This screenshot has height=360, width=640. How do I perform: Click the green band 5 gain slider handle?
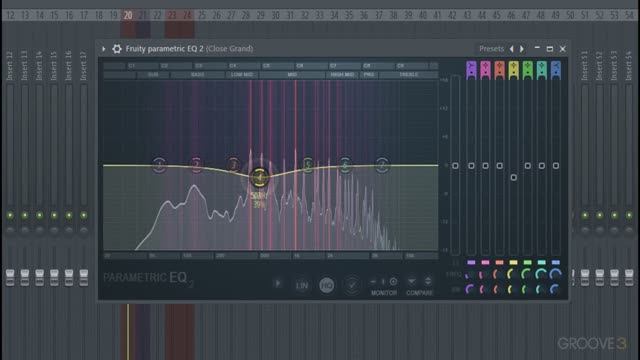(x=527, y=166)
